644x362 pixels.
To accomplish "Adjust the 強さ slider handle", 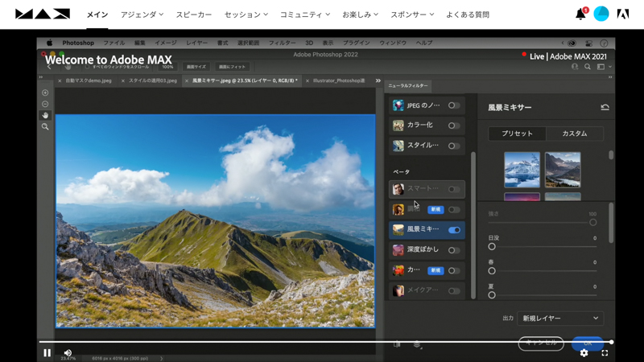I will point(592,223).
